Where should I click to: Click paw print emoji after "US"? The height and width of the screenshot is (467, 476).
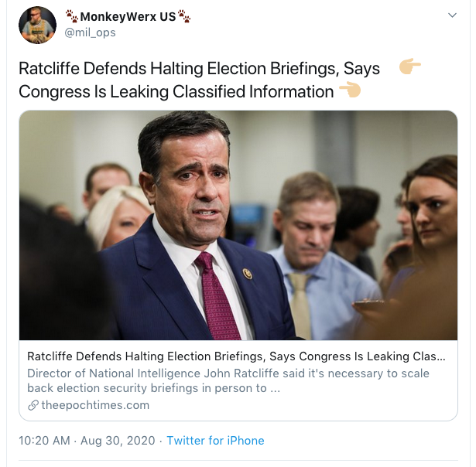click(184, 16)
